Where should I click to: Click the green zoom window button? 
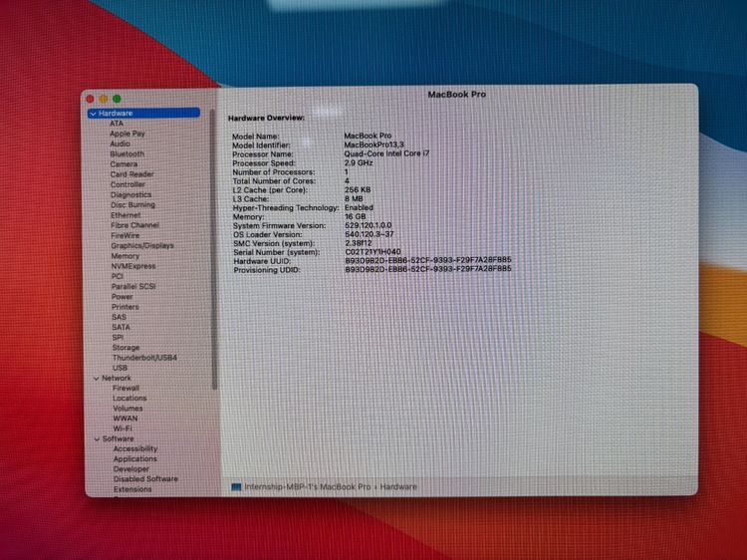click(x=117, y=99)
